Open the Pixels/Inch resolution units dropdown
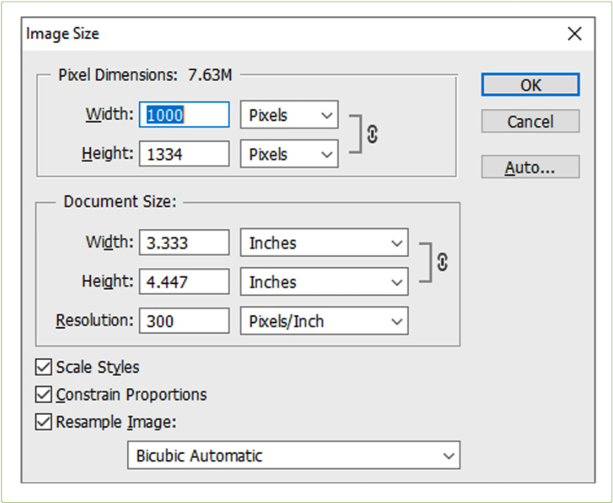613x503 pixels. [324, 321]
